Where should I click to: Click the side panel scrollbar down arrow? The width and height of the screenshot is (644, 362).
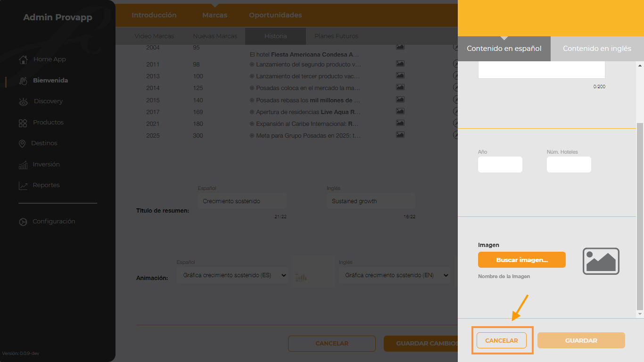tap(640, 314)
